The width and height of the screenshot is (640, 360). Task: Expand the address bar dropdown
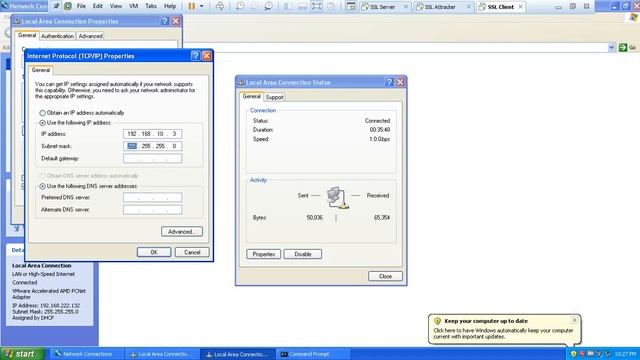(611, 47)
